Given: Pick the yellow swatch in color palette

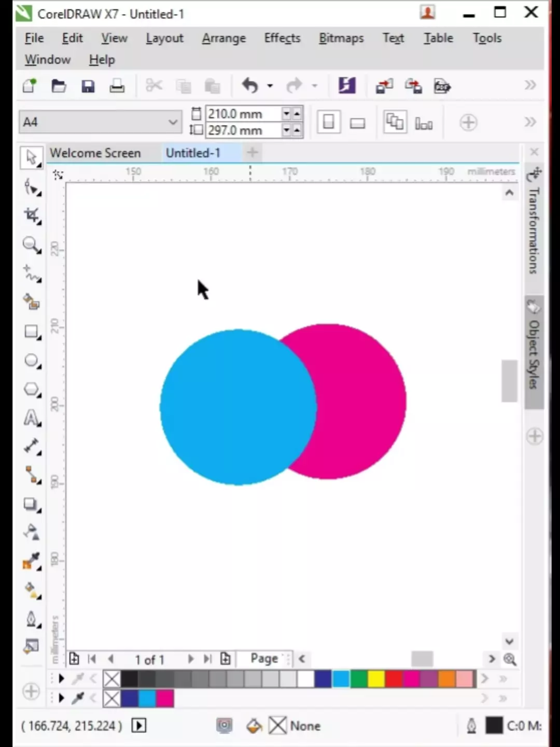Looking at the screenshot, I should (x=376, y=679).
